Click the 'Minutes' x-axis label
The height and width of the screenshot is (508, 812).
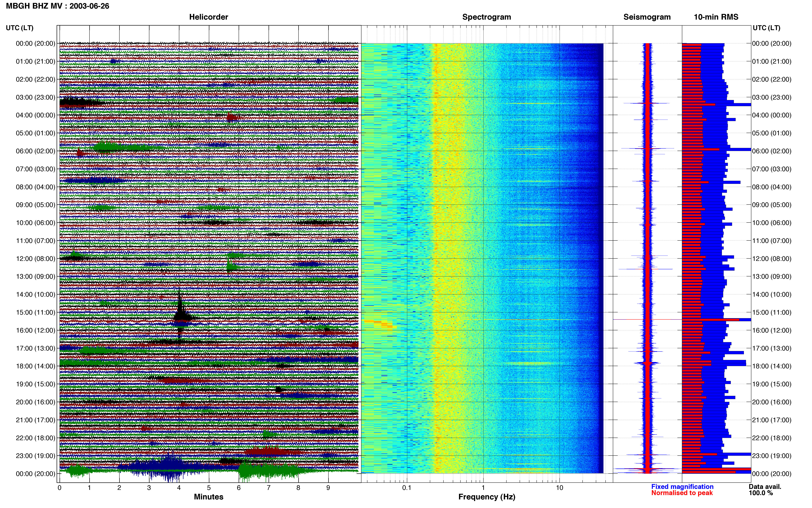pyautogui.click(x=209, y=497)
